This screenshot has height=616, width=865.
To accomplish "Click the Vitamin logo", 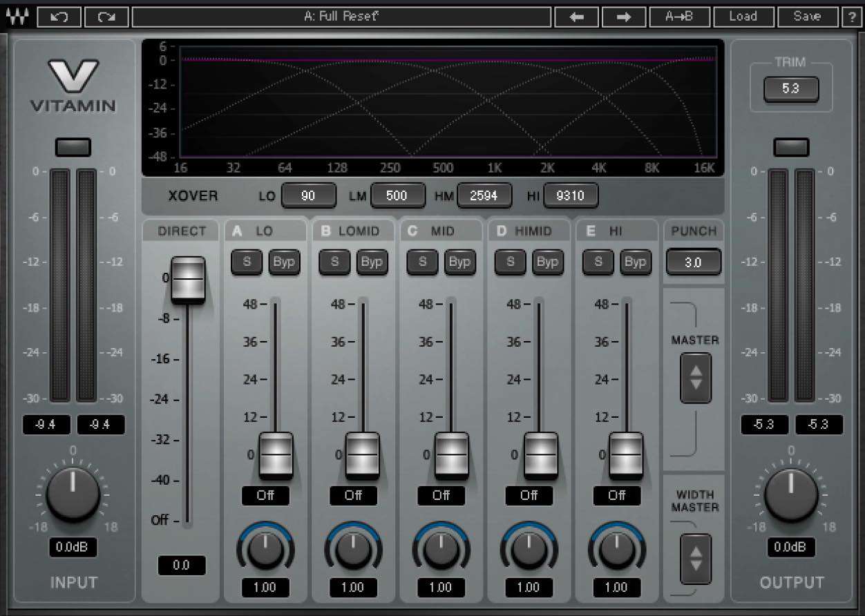I will (x=73, y=86).
